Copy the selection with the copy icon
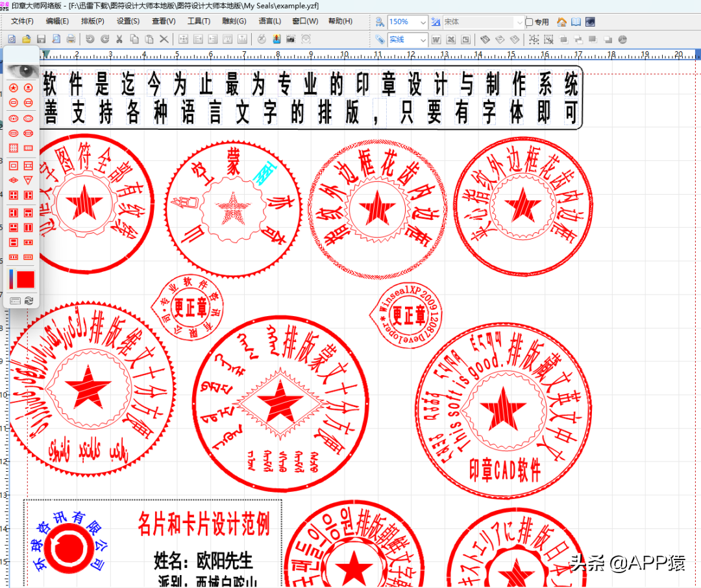 click(x=134, y=40)
